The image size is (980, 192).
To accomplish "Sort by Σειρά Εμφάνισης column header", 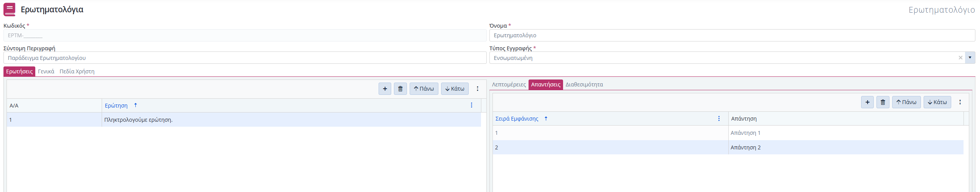I will click(x=517, y=119).
